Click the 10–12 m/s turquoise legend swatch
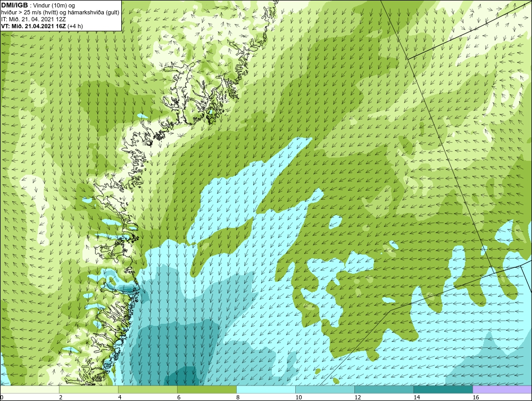The width and height of the screenshot is (532, 401). pos(325,389)
